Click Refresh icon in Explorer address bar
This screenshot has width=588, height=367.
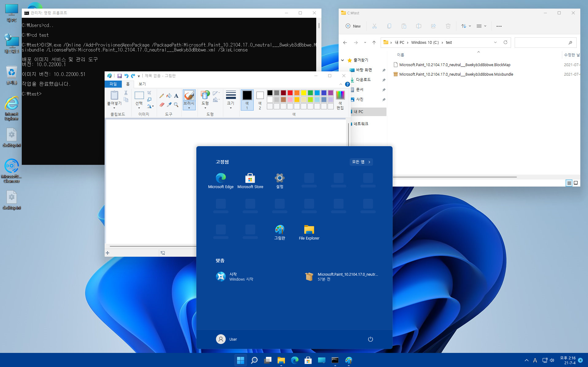505,42
